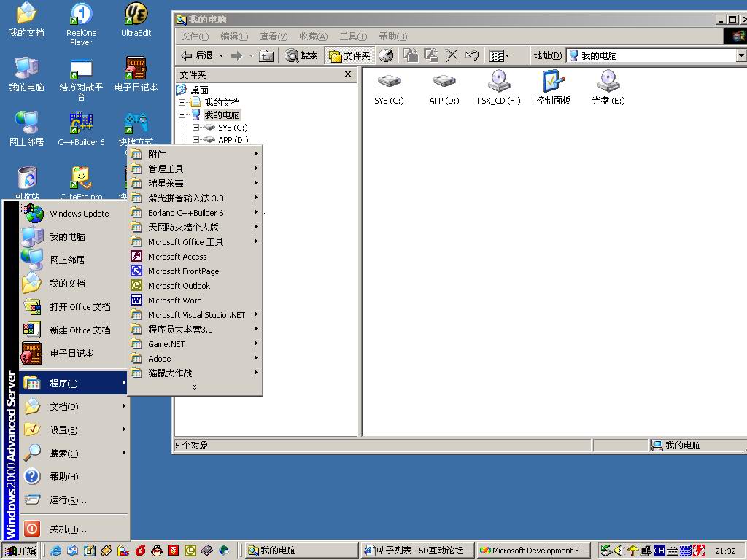
Task: Open Microsoft Visual Studio .NET submenu
Action: (196, 315)
